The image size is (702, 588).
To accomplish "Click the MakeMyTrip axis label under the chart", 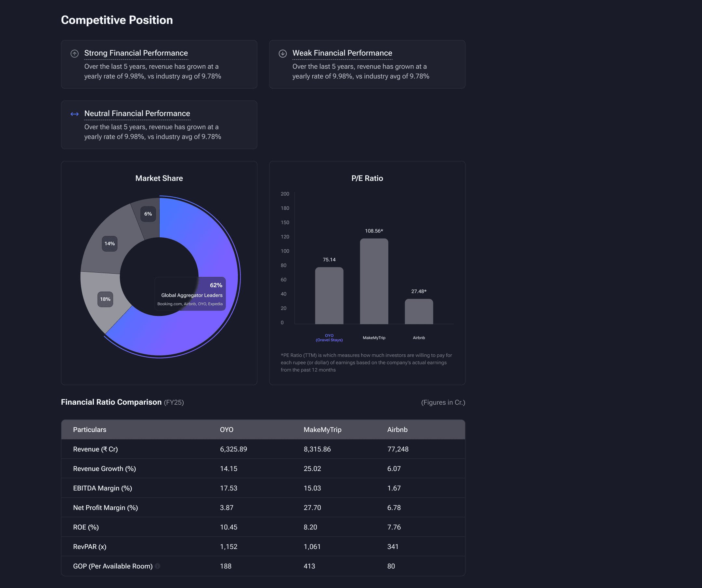I will pyautogui.click(x=374, y=338).
